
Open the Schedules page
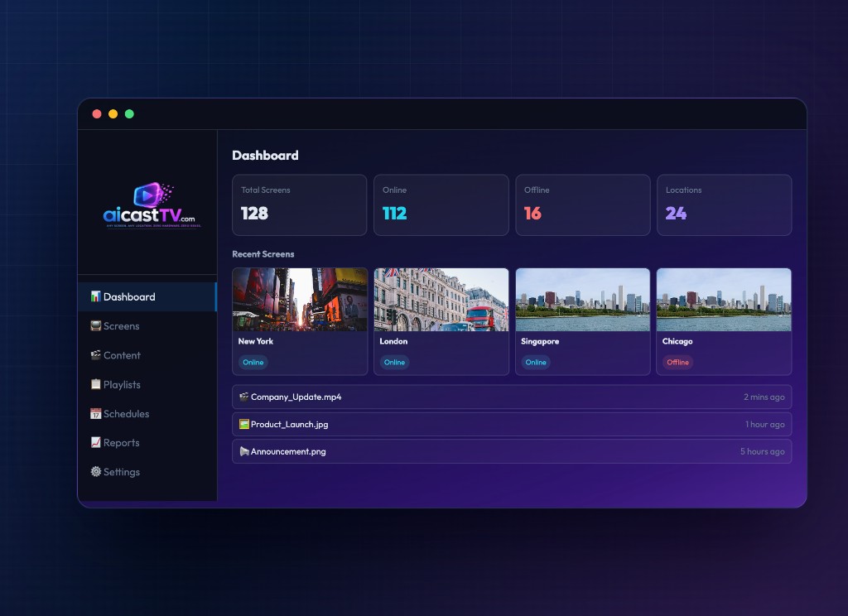tap(147, 413)
